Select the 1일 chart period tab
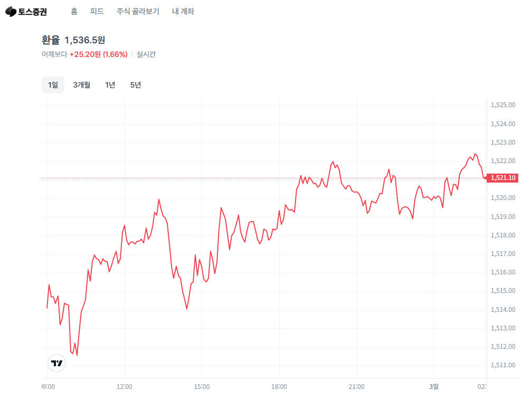 click(53, 85)
